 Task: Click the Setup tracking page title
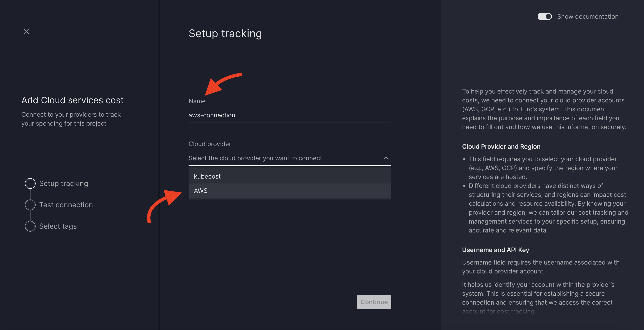(225, 34)
